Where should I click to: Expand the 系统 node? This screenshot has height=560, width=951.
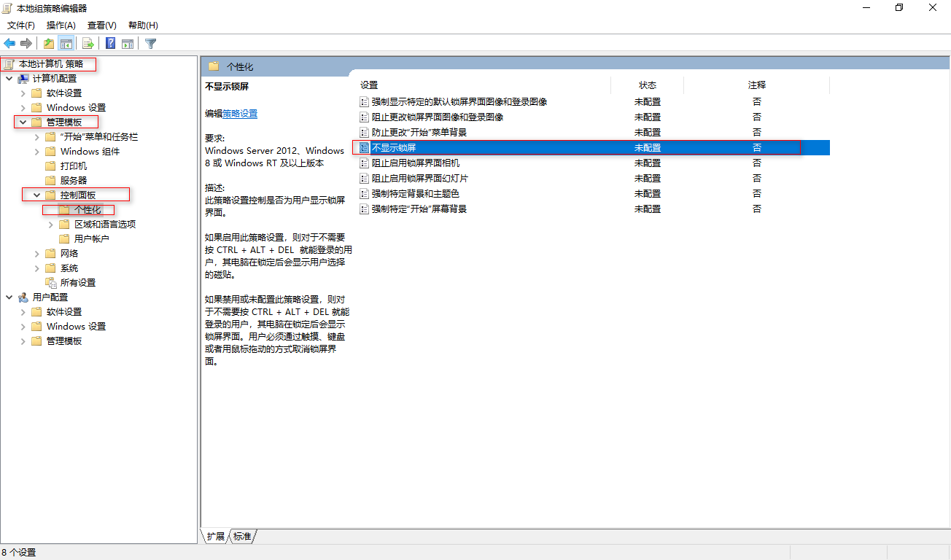click(36, 268)
